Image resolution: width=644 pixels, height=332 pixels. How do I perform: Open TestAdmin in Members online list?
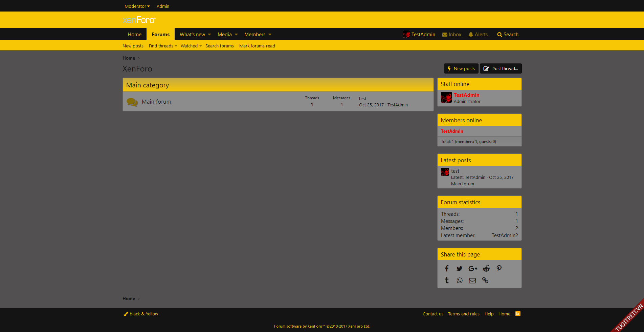[x=452, y=131]
